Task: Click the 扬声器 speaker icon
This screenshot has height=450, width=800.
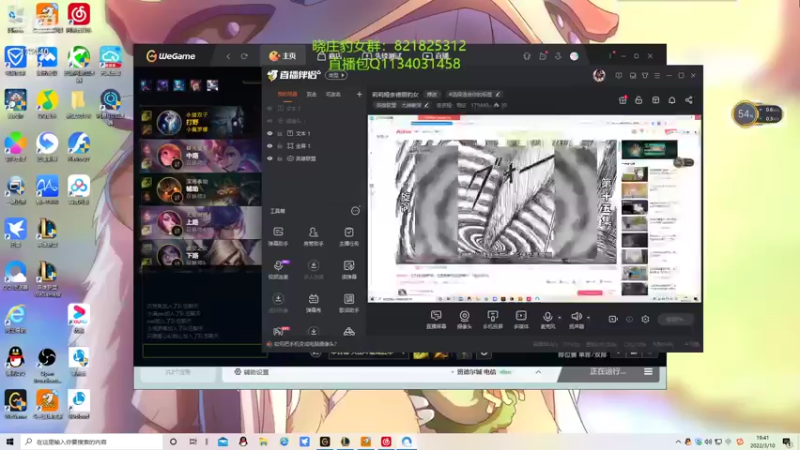Action: point(577,319)
